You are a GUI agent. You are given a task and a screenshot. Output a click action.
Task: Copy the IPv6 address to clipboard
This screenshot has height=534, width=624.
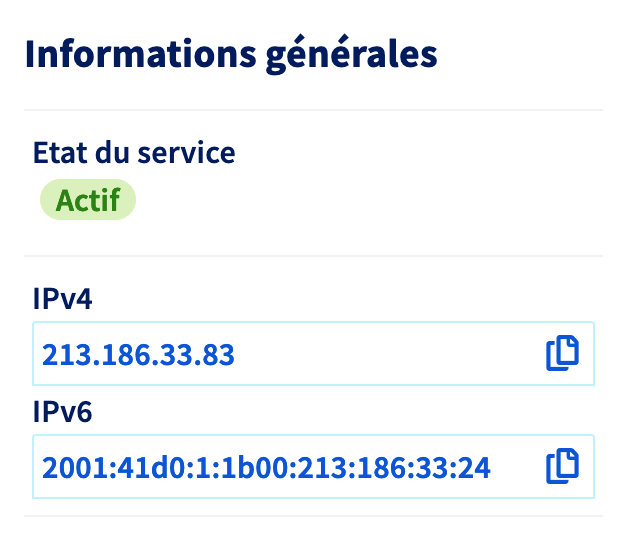pos(562,467)
